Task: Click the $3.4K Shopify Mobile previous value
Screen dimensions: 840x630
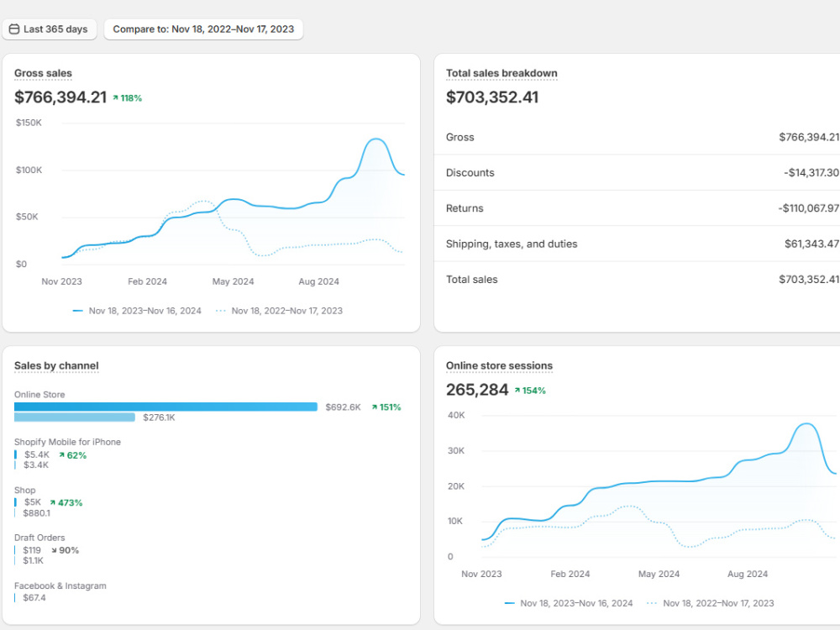Action: point(36,465)
